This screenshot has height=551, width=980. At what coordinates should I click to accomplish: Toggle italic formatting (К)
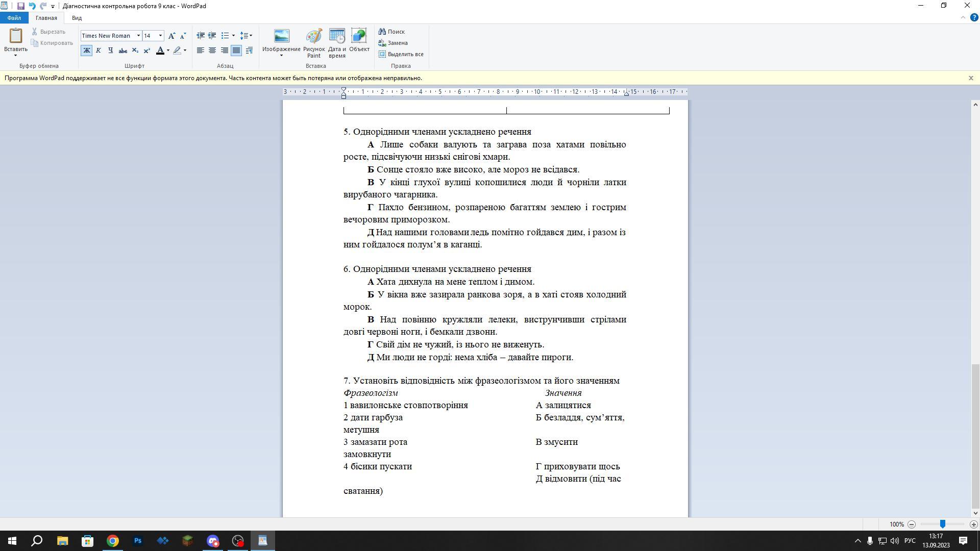point(99,51)
